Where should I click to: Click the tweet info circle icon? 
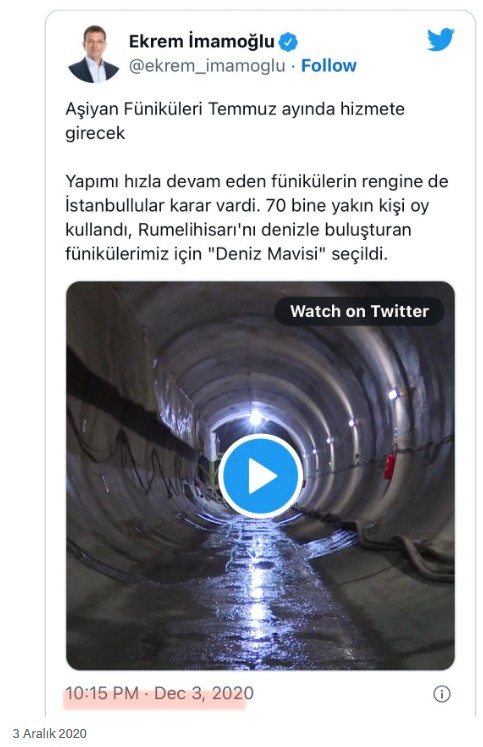(x=442, y=694)
